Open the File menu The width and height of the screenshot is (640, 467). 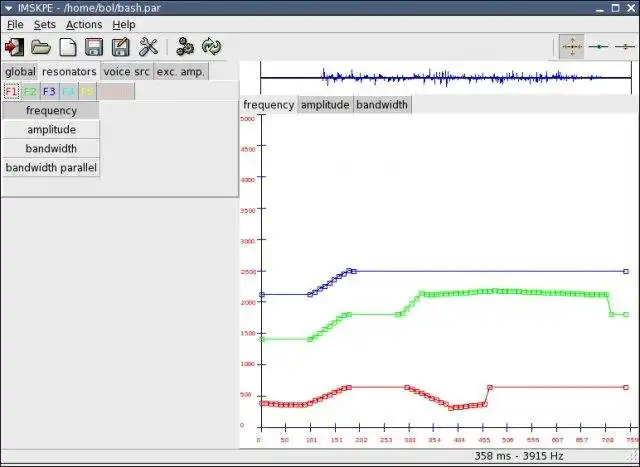click(15, 25)
